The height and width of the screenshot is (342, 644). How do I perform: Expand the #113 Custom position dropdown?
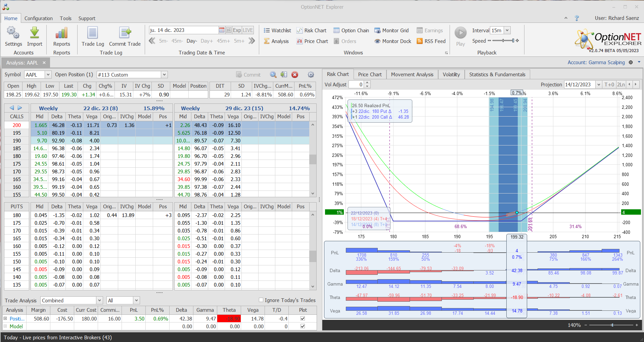164,75
